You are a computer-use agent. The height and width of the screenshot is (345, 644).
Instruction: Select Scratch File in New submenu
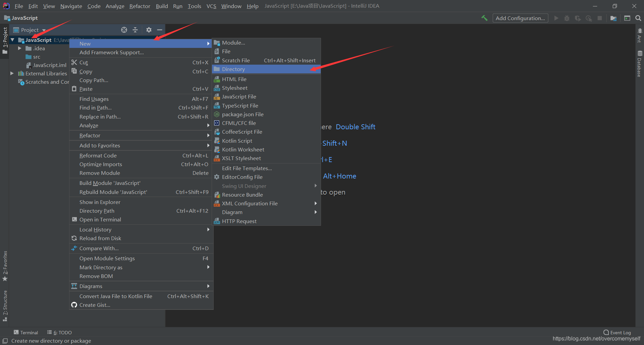pyautogui.click(x=266, y=60)
